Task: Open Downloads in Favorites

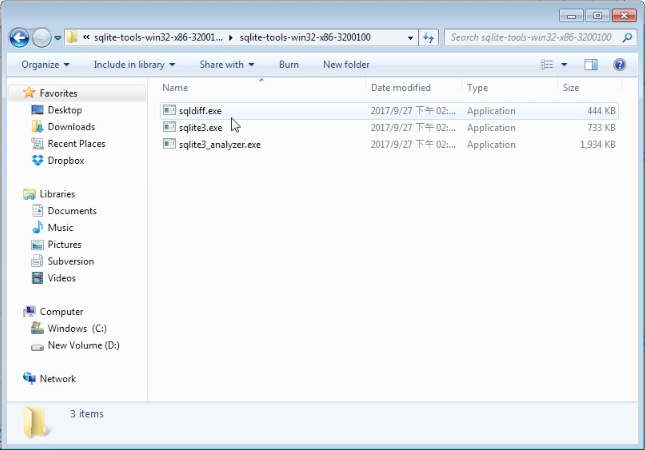Action: click(x=71, y=127)
